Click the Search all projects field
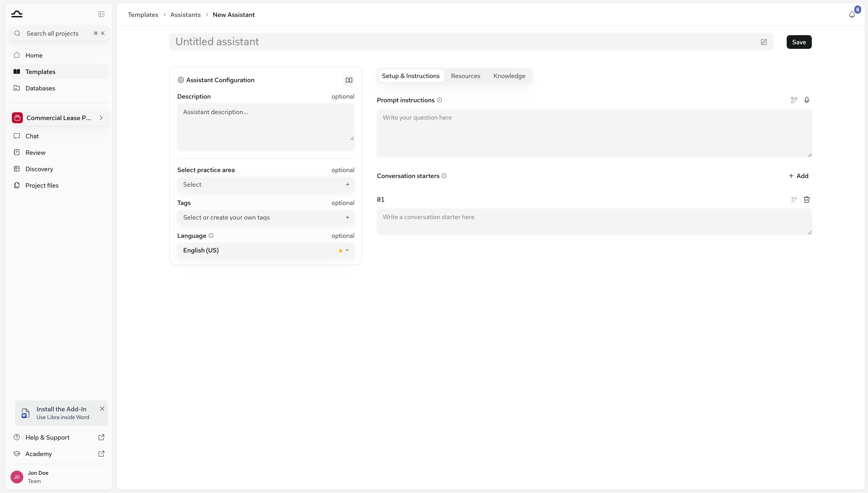868x493 pixels. tap(59, 33)
